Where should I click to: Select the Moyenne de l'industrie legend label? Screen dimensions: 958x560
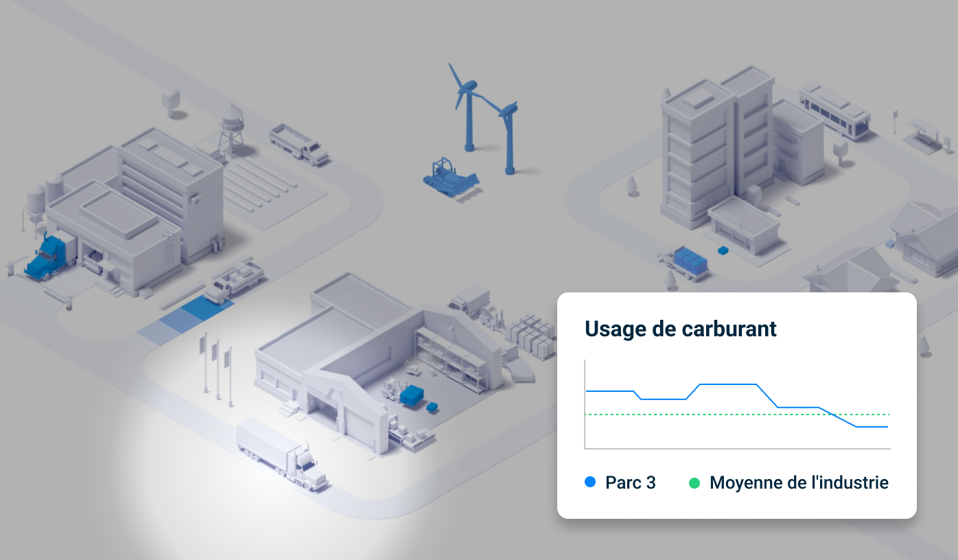(799, 482)
